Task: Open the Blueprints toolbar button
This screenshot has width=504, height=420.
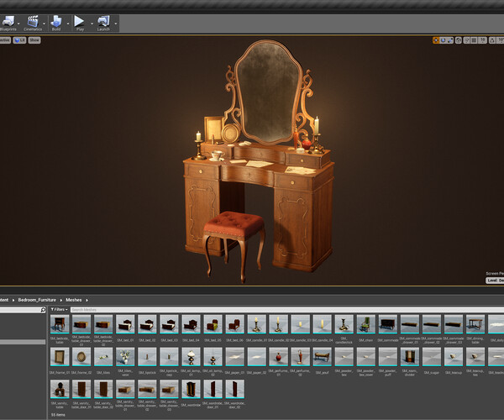Action: point(8,23)
